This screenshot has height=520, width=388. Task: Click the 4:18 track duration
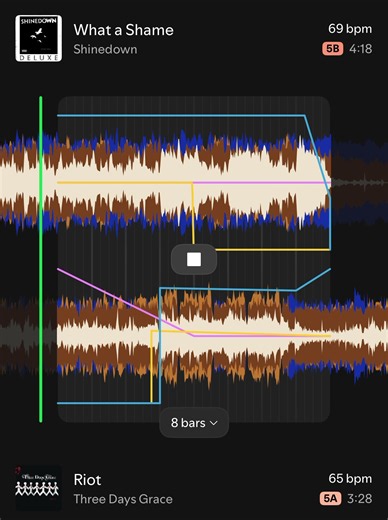361,49
